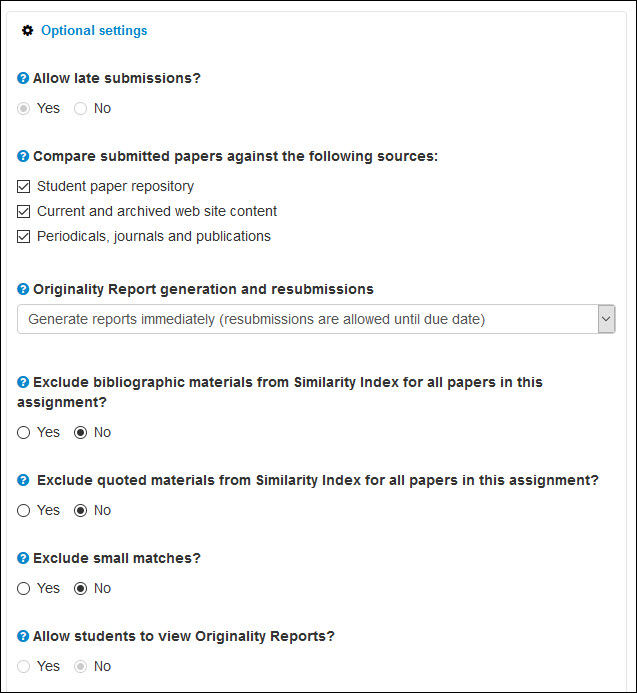Screen dimensions: 637x693
Task: Open help for Allow students to view reports
Action: click(x=23, y=637)
